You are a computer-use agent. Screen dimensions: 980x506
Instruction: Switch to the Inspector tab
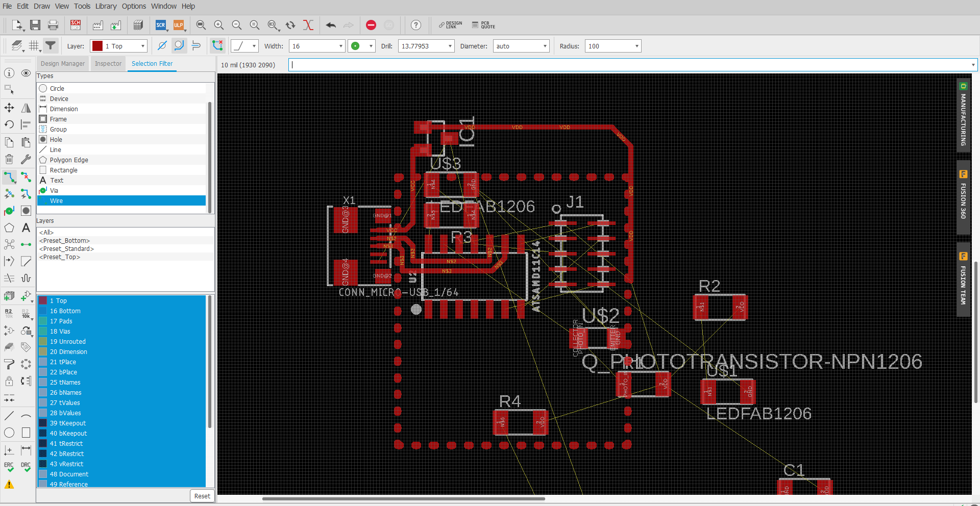click(x=108, y=64)
